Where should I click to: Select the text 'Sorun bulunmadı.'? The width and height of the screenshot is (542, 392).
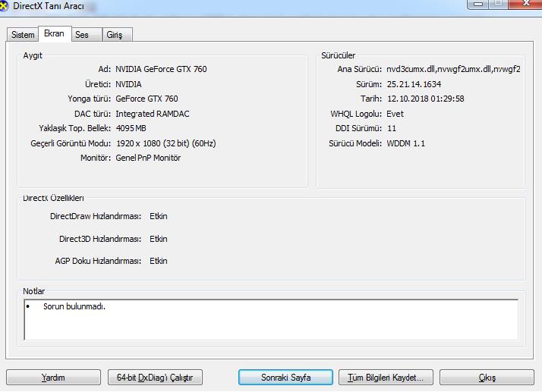[x=74, y=306]
